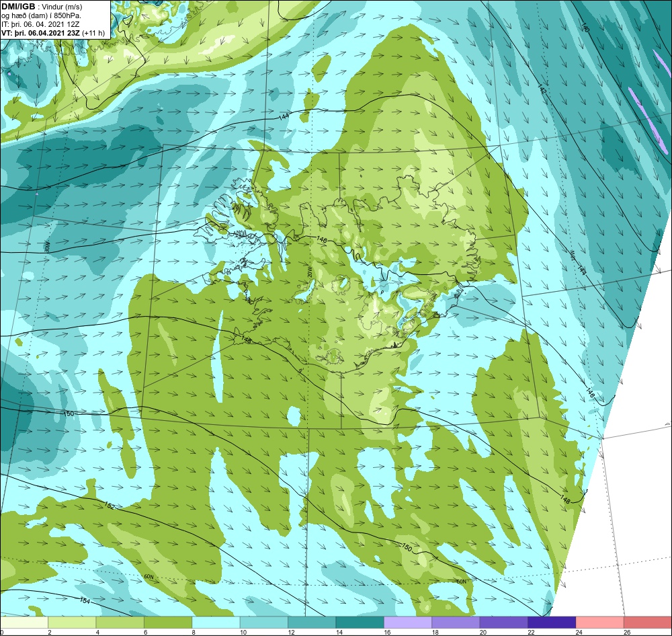Click the '154' height contour label
672x636 pixels.
point(85,601)
